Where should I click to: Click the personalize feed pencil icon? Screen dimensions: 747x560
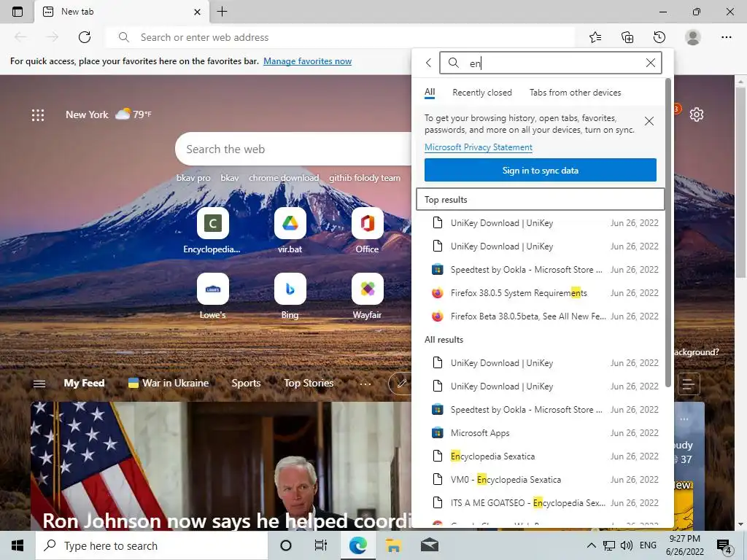(400, 384)
